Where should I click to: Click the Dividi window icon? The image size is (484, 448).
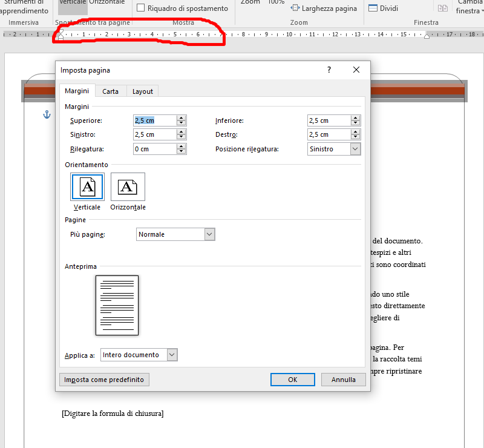point(373,8)
